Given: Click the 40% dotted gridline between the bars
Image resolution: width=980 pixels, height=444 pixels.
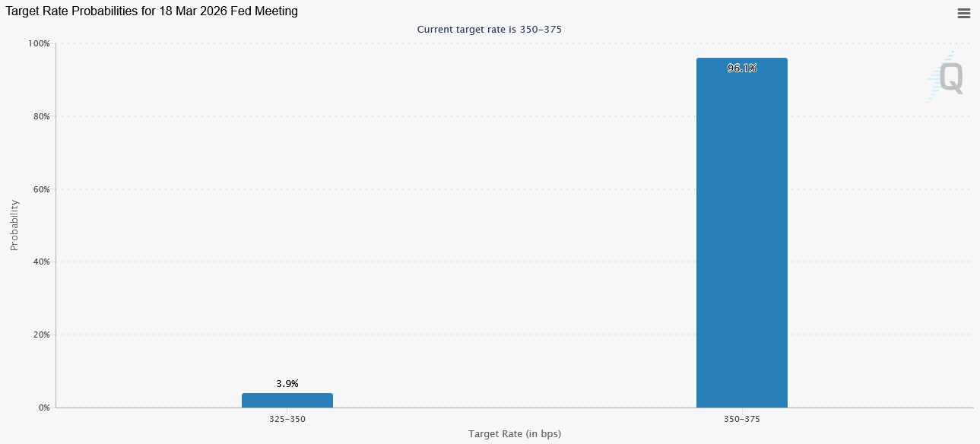Looking at the screenshot, I should click(515, 262).
